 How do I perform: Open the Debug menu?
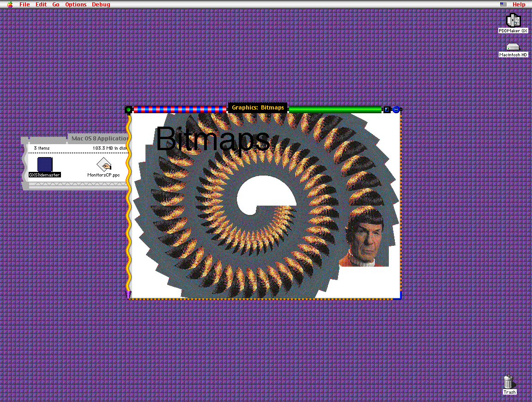coord(101,5)
